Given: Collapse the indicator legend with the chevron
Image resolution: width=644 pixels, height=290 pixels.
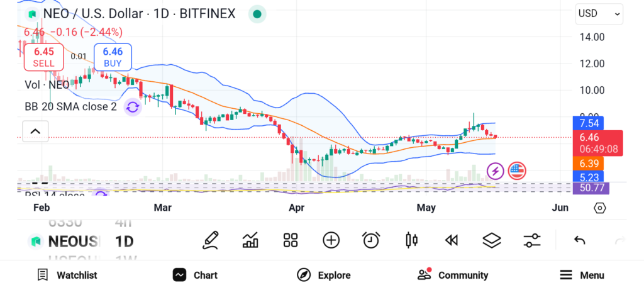Looking at the screenshot, I should point(35,131).
